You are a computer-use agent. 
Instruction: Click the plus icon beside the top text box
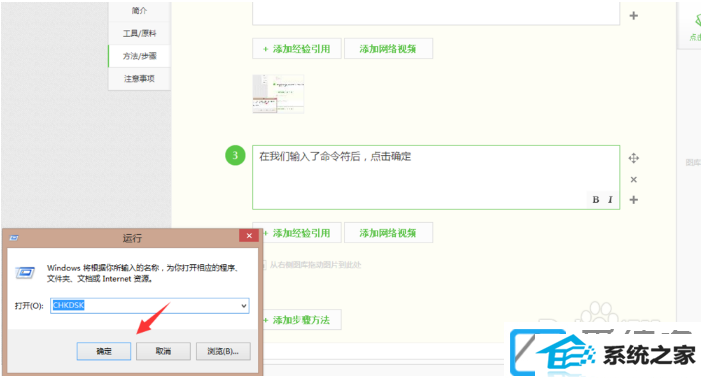point(634,16)
